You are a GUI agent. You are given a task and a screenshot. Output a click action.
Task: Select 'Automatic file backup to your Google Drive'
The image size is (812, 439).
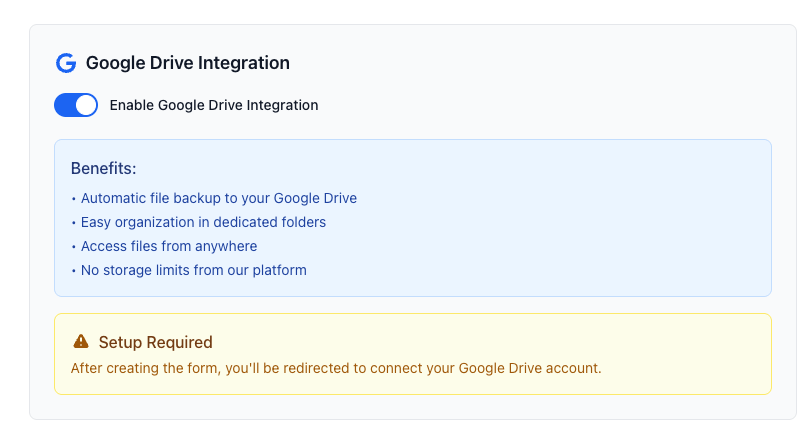tap(219, 198)
